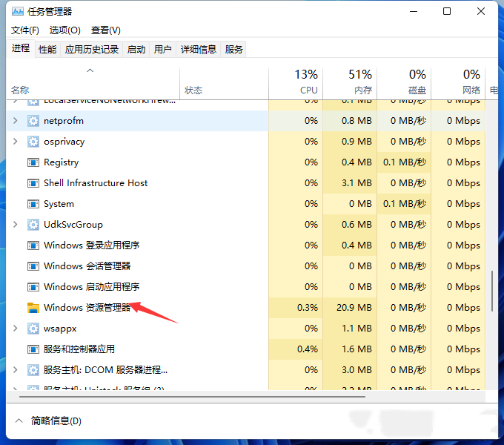Click the netprofm gear icon
The image size is (504, 445).
click(33, 121)
